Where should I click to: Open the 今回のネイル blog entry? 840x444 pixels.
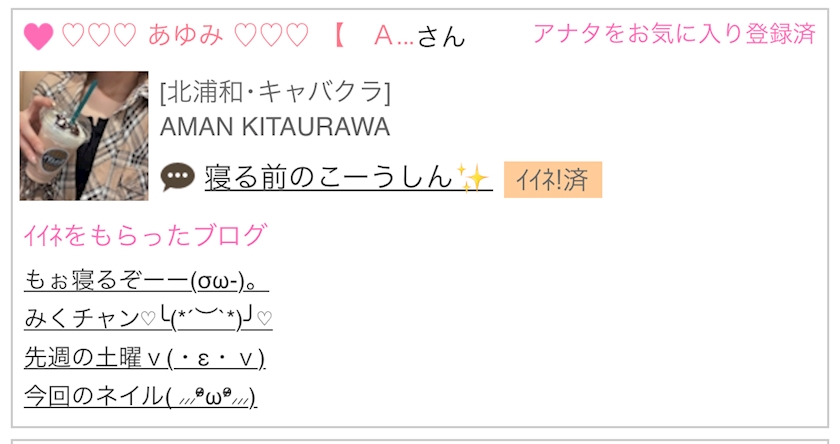pyautogui.click(x=140, y=396)
